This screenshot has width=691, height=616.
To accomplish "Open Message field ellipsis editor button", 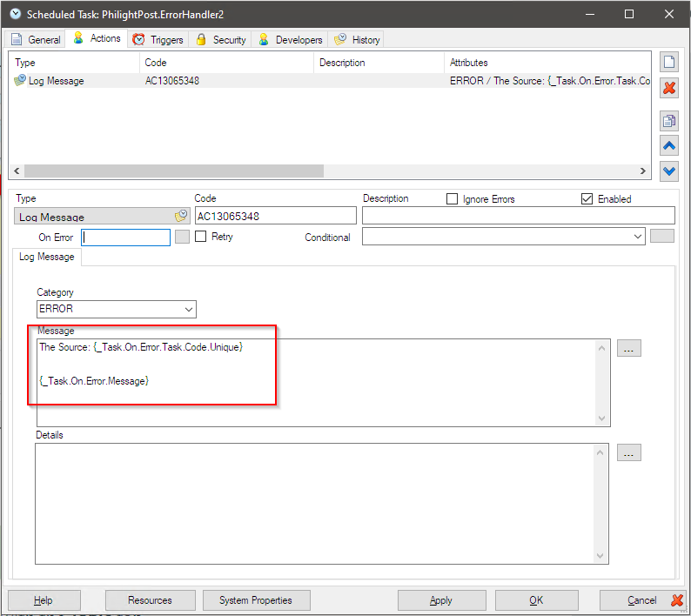I will 629,348.
